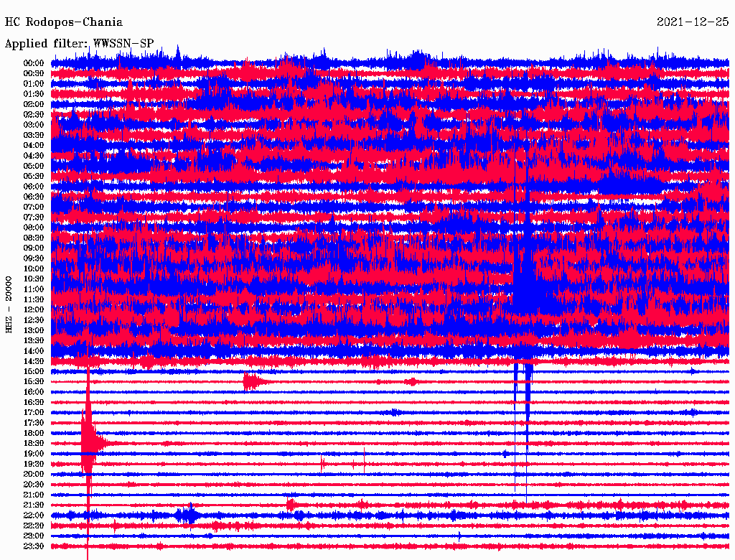Select the 02:00 time label
The image size is (735, 560).
(x=34, y=104)
